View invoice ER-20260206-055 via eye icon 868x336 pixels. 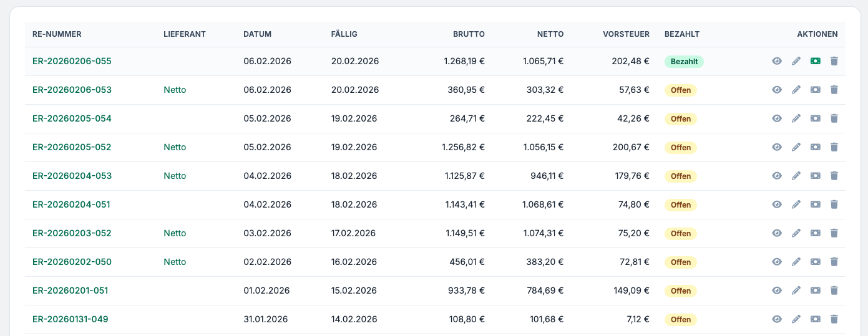tap(777, 61)
